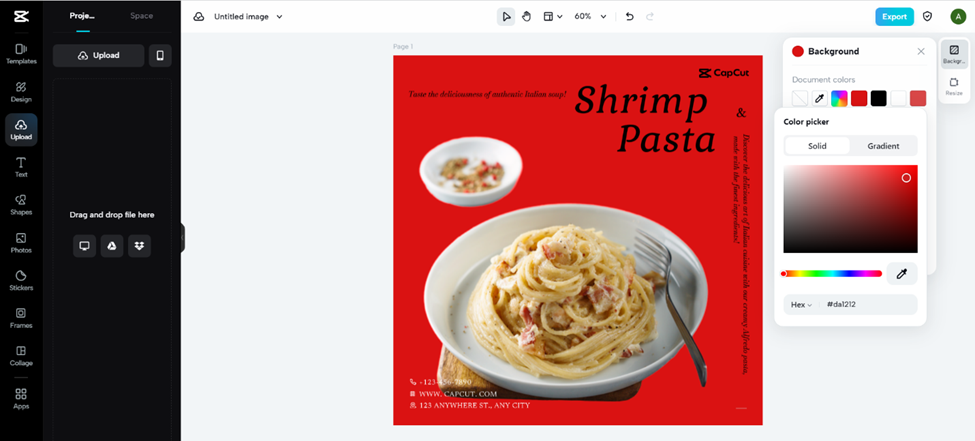Image resolution: width=975 pixels, height=441 pixels.
Task: Click the eyedropper beside the hue slider
Action: coord(902,274)
